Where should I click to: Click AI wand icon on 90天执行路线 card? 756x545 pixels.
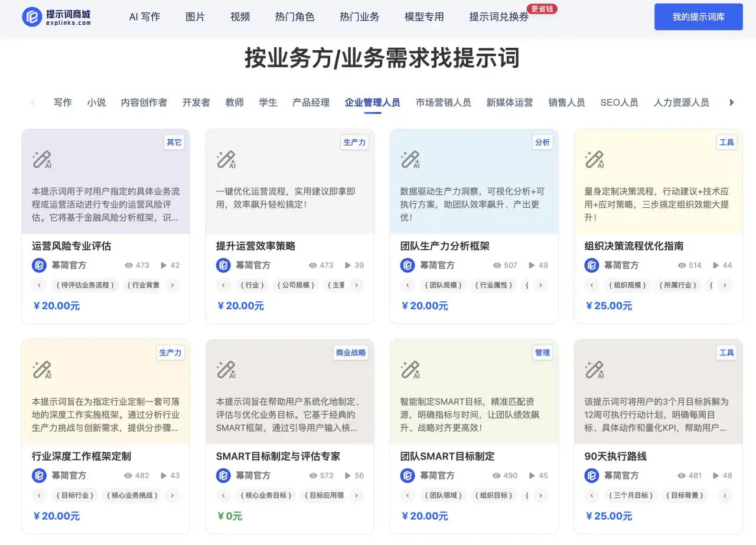tap(595, 370)
